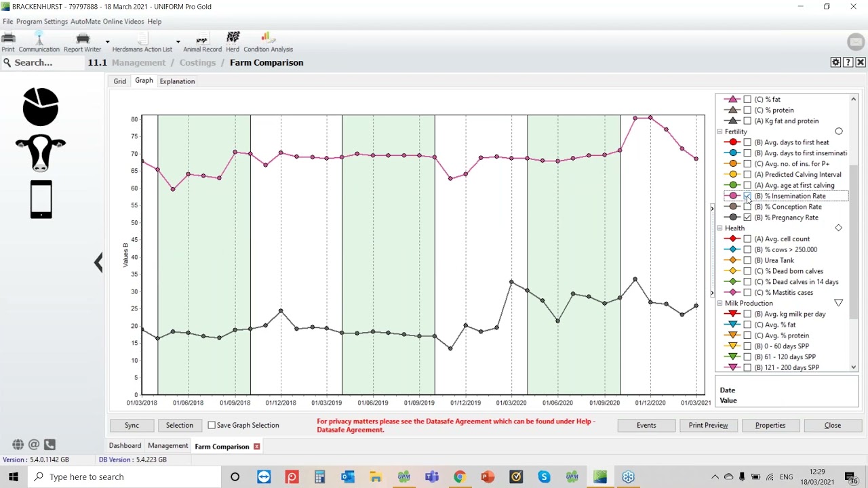Collapse the Fertility group
Image resolution: width=868 pixels, height=488 pixels.
pos(719,131)
